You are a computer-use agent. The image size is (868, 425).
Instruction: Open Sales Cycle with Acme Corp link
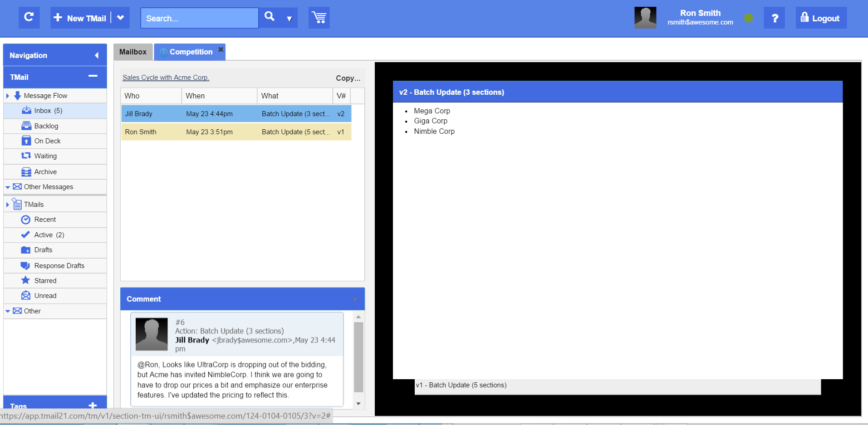166,78
